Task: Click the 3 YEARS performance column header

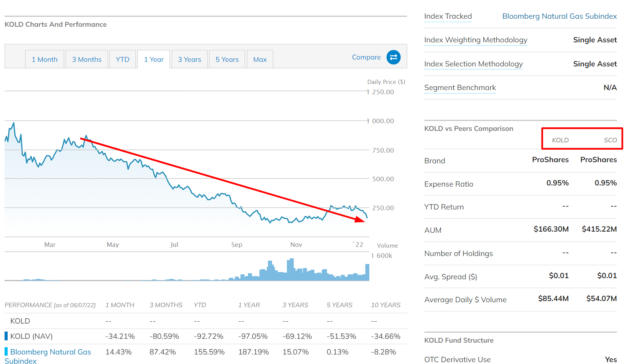Action: [x=295, y=305]
